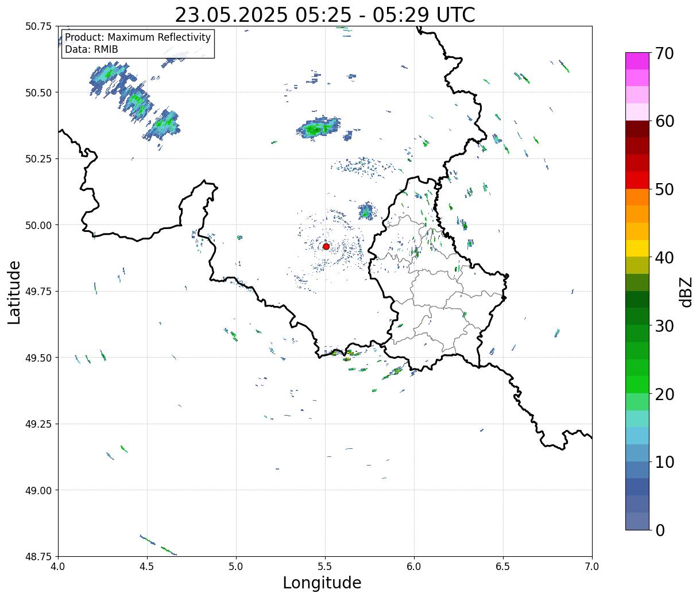This screenshot has height=597, width=700.
Task: Select the yellow colorbar segment just above 40
Action: 637,249
